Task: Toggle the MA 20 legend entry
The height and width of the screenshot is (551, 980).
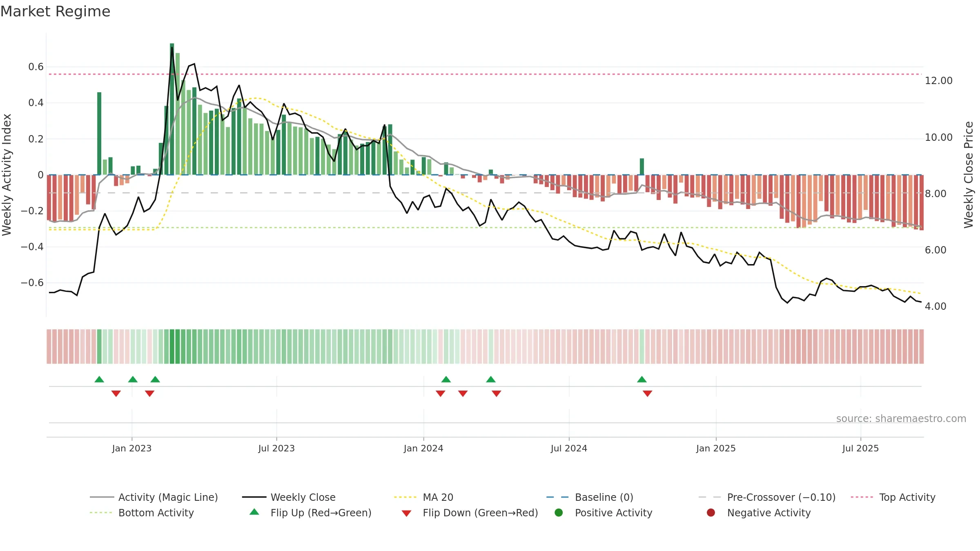Action: coord(424,497)
